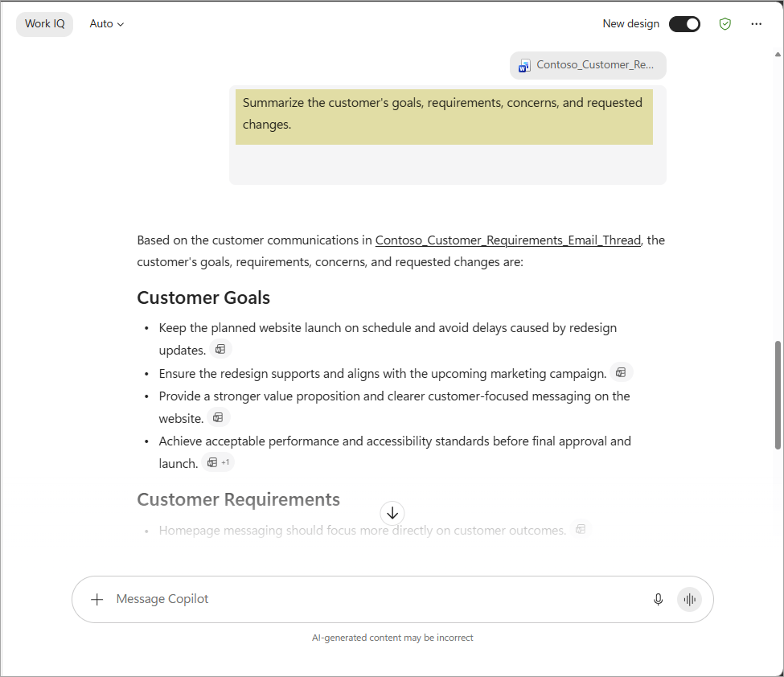Click citation icon after 'marketing campaign.'

coord(621,372)
